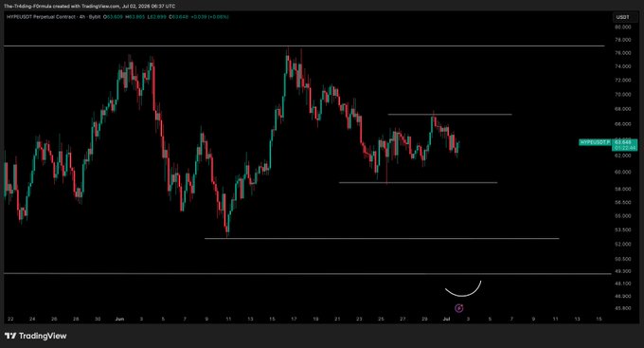Click the 74.000 price scale value
This screenshot has height=348, width=644.
click(x=622, y=66)
